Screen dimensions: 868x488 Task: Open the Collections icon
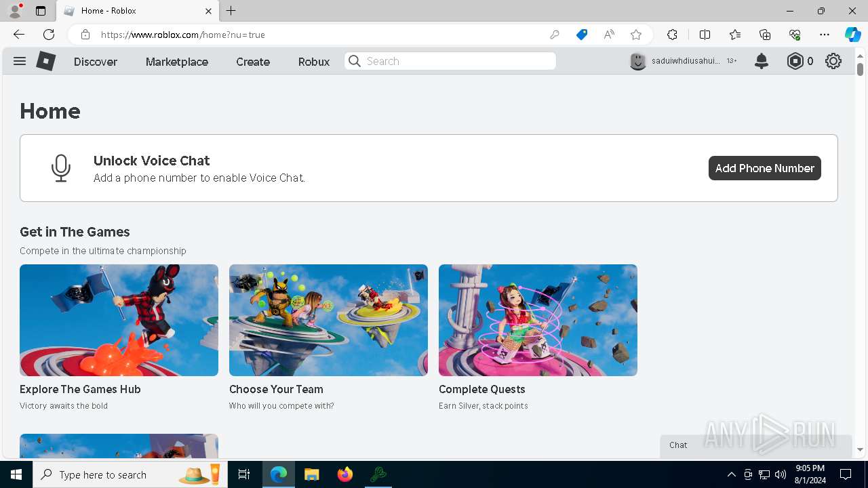click(765, 35)
